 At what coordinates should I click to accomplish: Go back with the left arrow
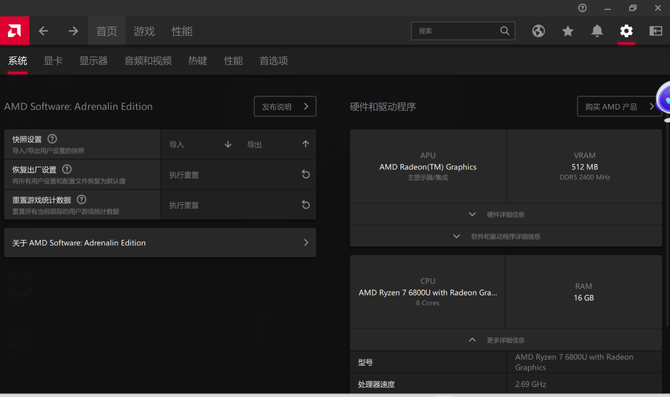(44, 31)
